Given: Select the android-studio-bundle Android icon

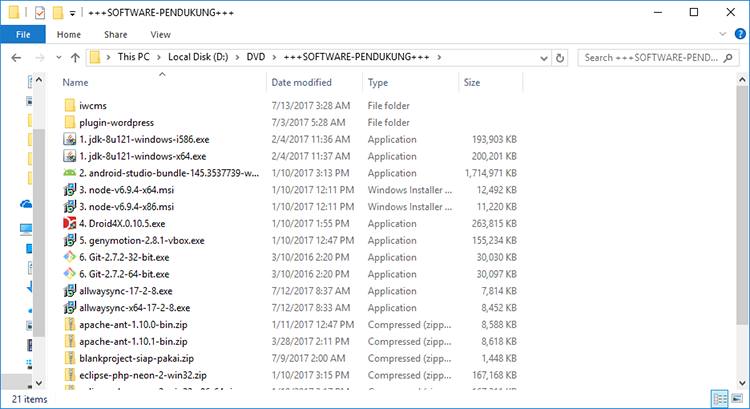Looking at the screenshot, I should (x=70, y=173).
